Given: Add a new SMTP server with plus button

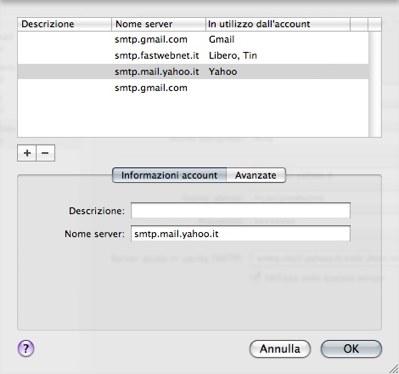Looking at the screenshot, I should click(x=27, y=153).
